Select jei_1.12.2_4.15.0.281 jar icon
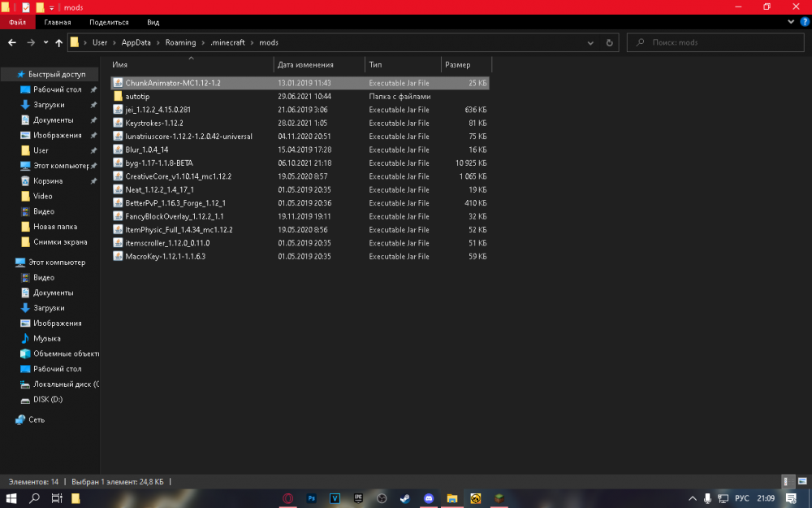 coord(118,110)
